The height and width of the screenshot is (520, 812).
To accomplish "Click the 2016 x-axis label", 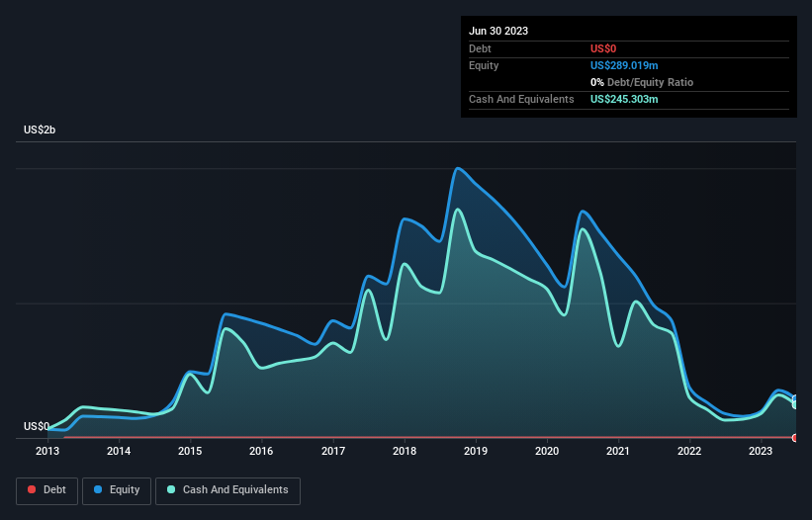I will tap(261, 451).
